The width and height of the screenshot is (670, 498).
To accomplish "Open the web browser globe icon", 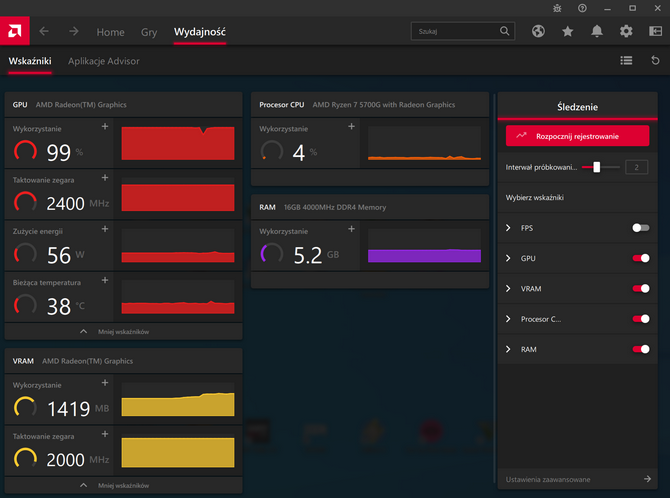I will (538, 31).
